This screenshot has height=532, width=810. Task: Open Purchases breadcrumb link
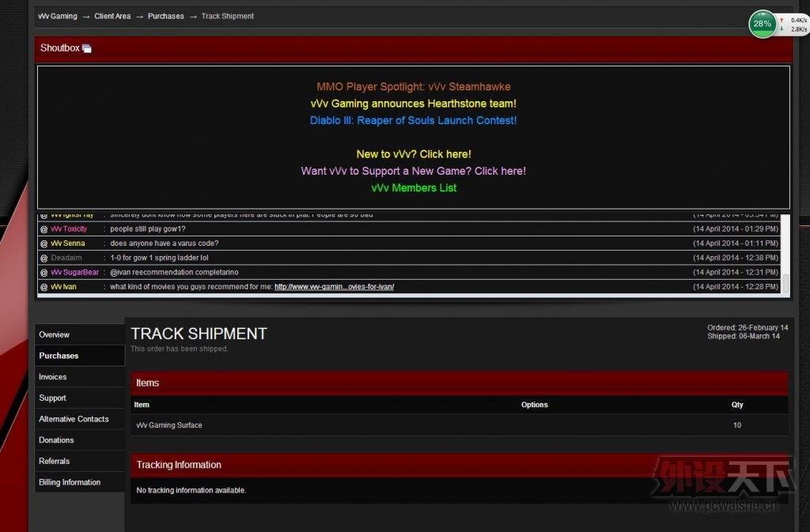(x=166, y=16)
